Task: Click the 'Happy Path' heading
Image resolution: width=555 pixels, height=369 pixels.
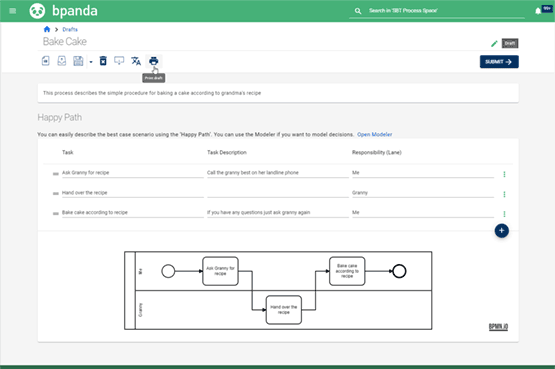Action: click(x=59, y=117)
